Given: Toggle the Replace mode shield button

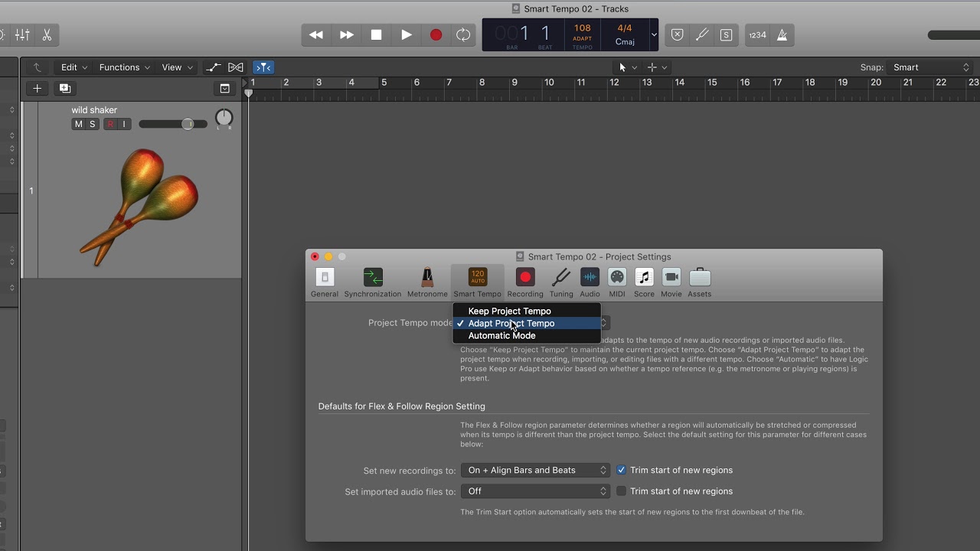Looking at the screenshot, I should (x=677, y=35).
